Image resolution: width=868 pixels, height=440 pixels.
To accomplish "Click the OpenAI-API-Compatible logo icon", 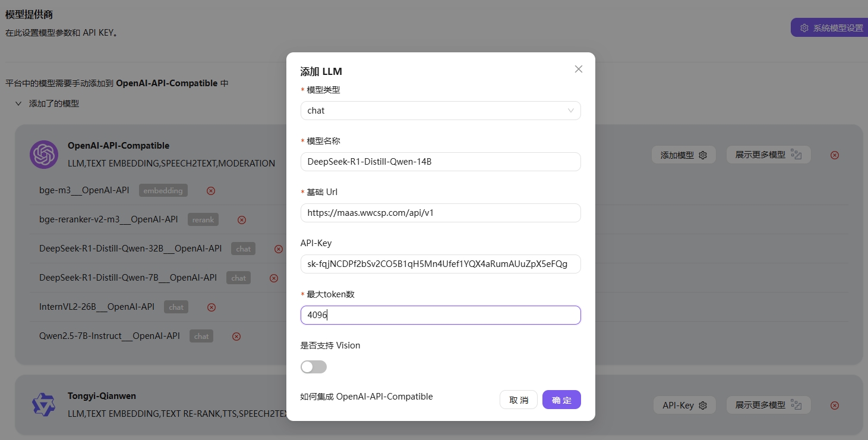I will click(44, 155).
